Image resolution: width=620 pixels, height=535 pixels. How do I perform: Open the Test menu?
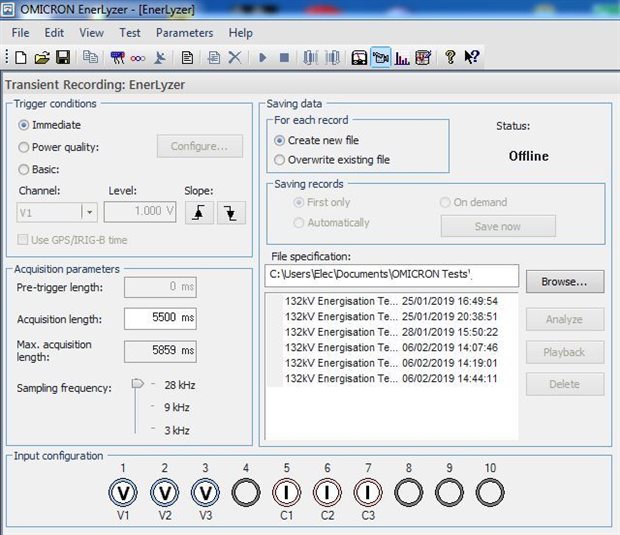(x=128, y=32)
